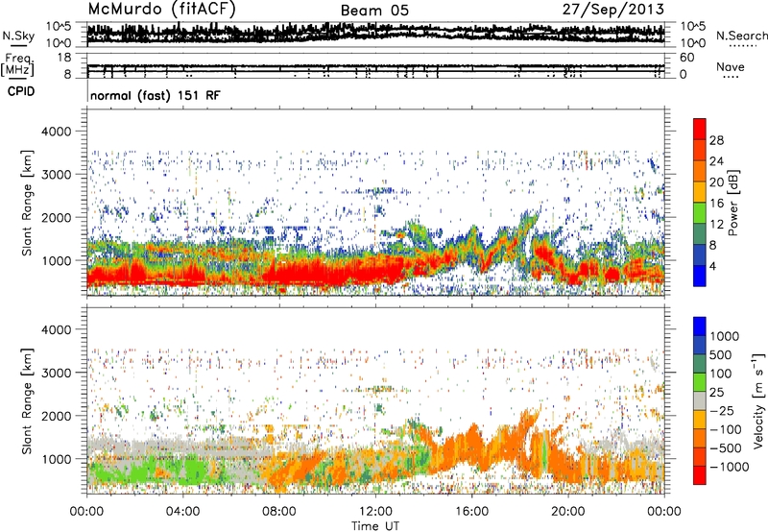Click the '20' label on Power colorbar
The width and height of the screenshot is (768, 532).
716,182
